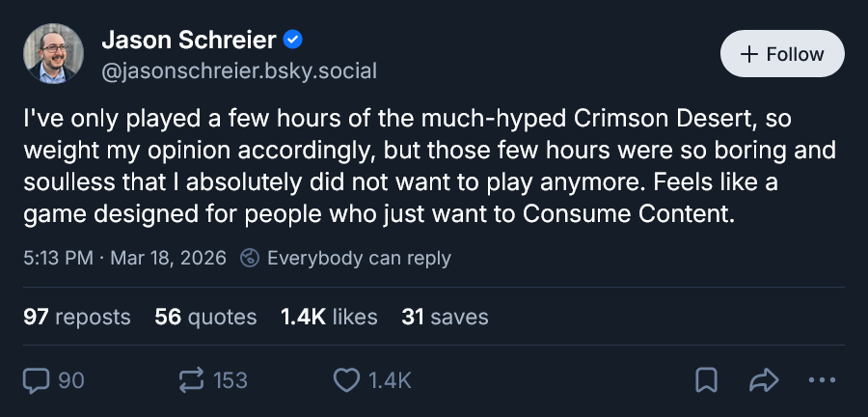Repost using the looping arrows icon
This screenshot has width=868, height=417.
[x=192, y=380]
